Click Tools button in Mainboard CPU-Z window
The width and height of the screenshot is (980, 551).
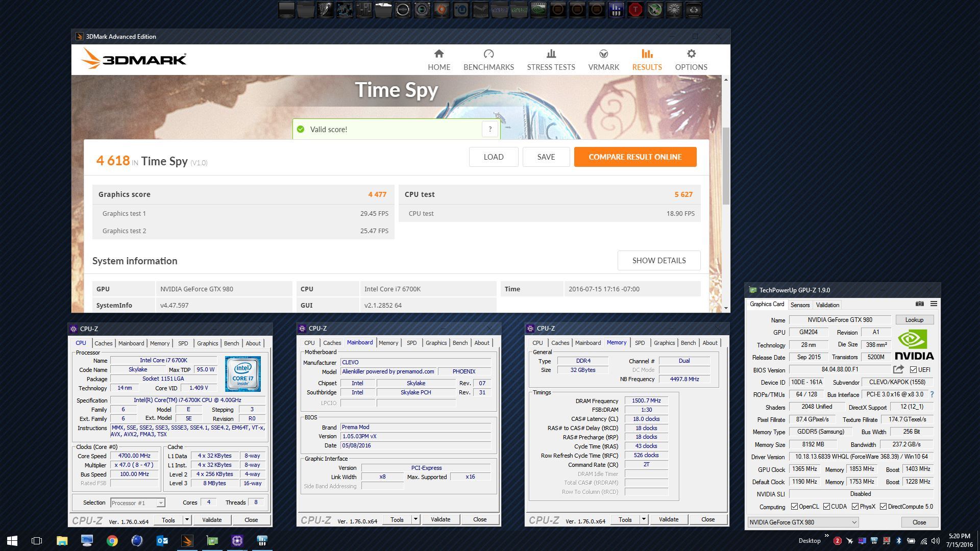pos(397,519)
